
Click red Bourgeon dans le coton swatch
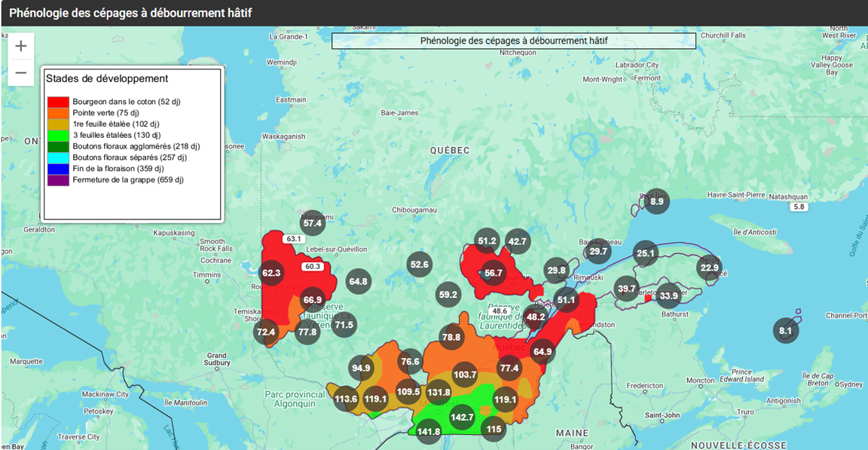[x=59, y=101]
